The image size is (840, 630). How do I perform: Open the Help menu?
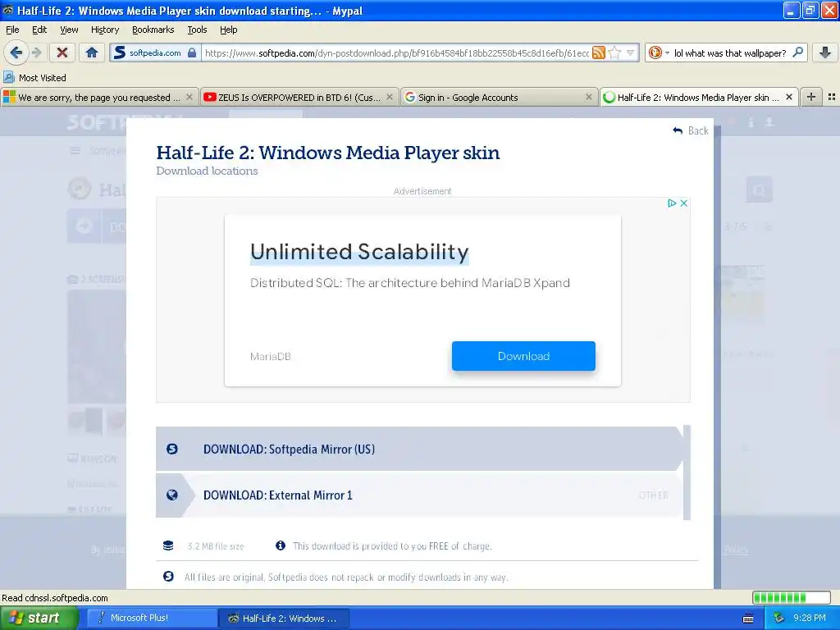click(x=228, y=30)
